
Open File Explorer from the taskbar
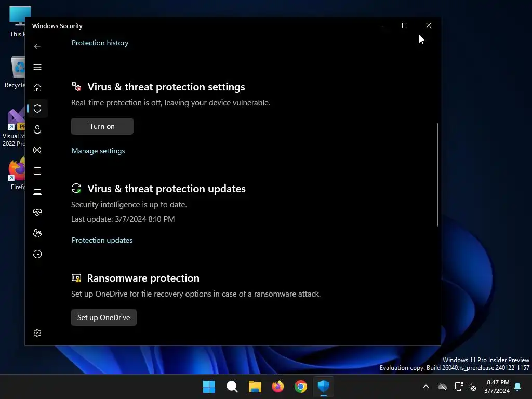pos(255,387)
